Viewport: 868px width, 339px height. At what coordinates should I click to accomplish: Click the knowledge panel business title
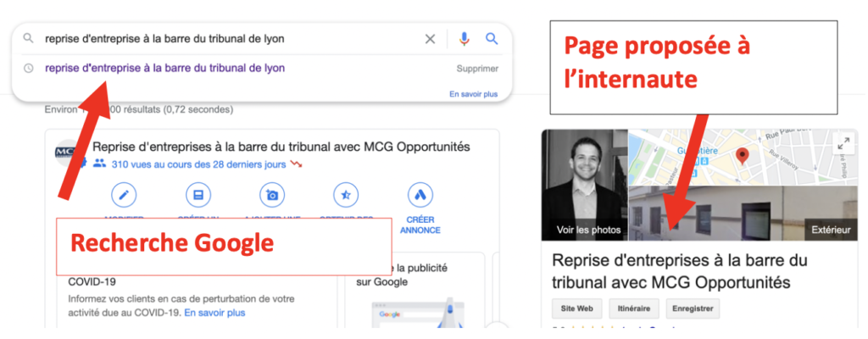tap(680, 271)
